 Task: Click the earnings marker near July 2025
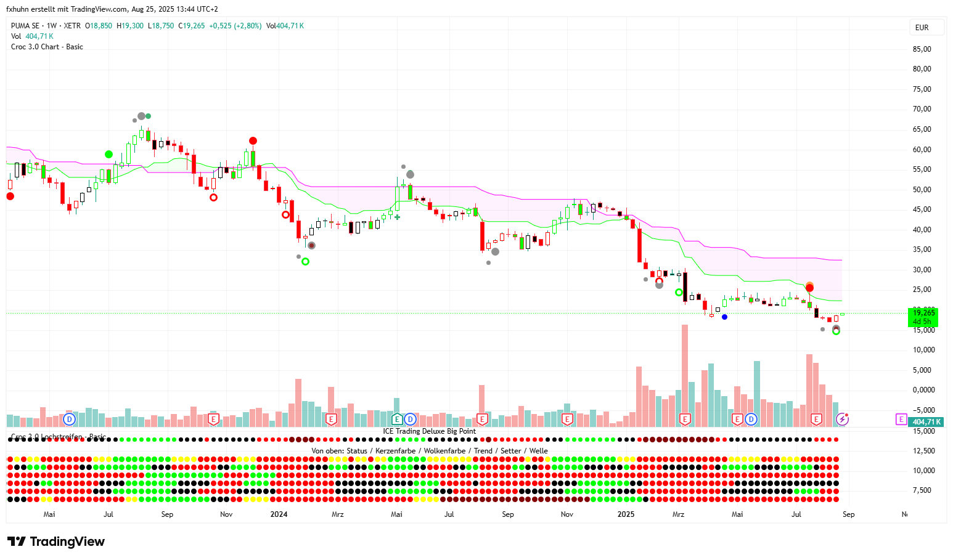(x=816, y=420)
